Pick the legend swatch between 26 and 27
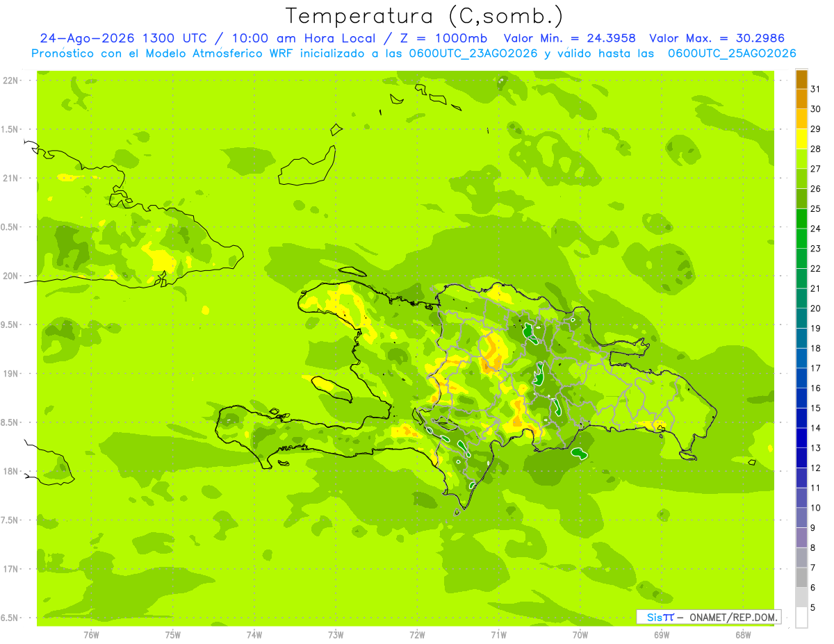834x644 pixels. [801, 179]
